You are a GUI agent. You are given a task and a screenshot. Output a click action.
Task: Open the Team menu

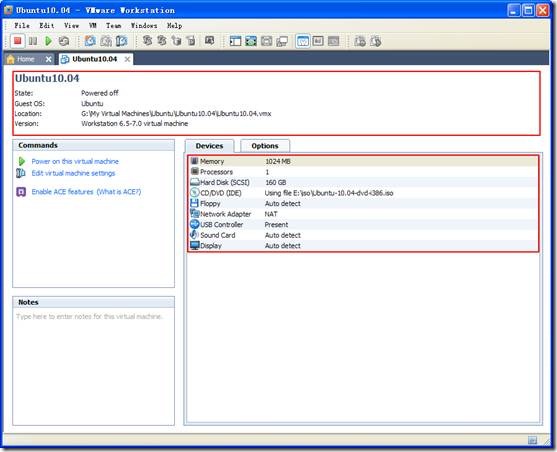(113, 26)
